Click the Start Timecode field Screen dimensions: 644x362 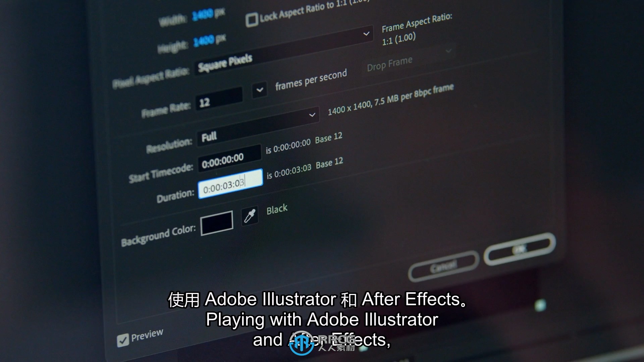point(229,158)
